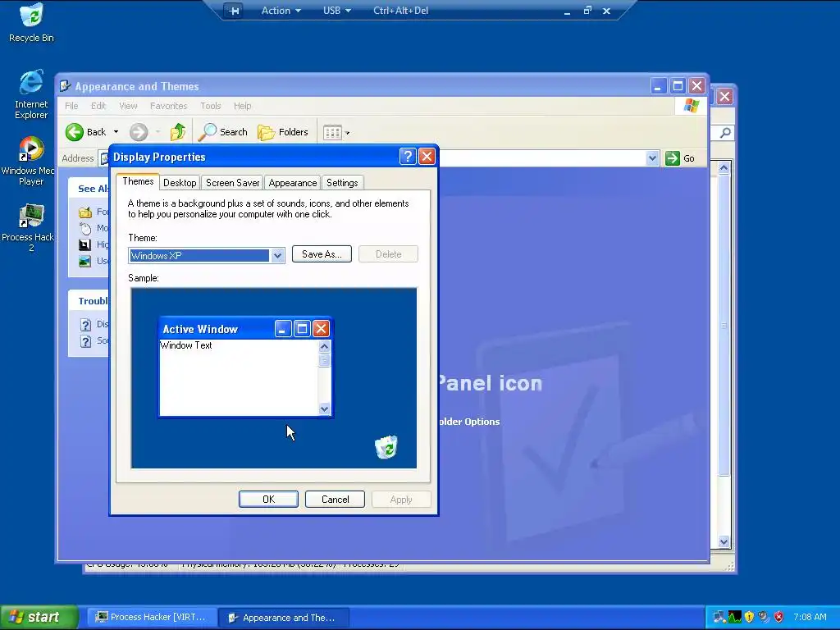The height and width of the screenshot is (630, 840).
Task: Click the Start button
Action: pos(39,617)
